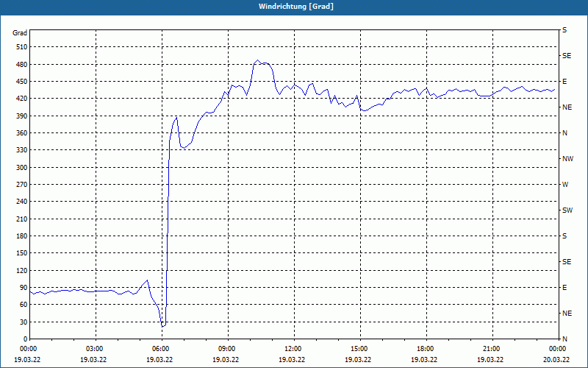The height and width of the screenshot is (368, 588).
Task: Select the 300 y-axis value
Action: point(22,168)
